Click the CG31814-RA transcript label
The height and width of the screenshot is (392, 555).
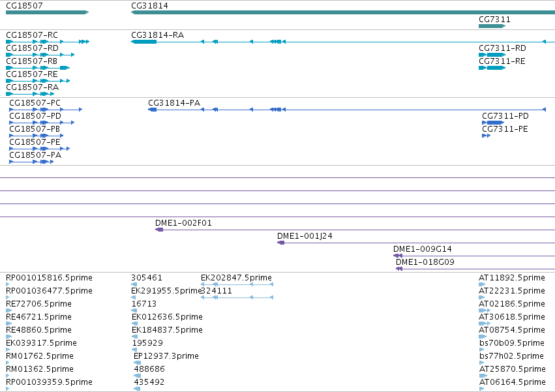pos(158,35)
